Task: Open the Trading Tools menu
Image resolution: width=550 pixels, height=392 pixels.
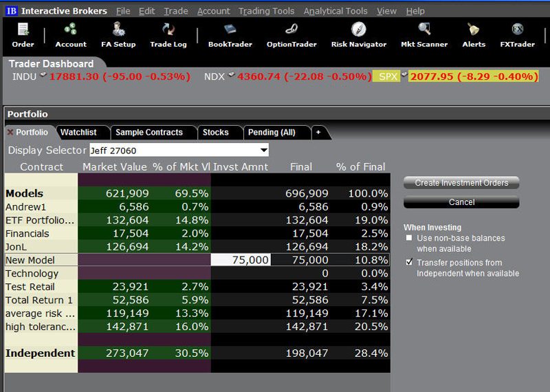Action: [267, 11]
